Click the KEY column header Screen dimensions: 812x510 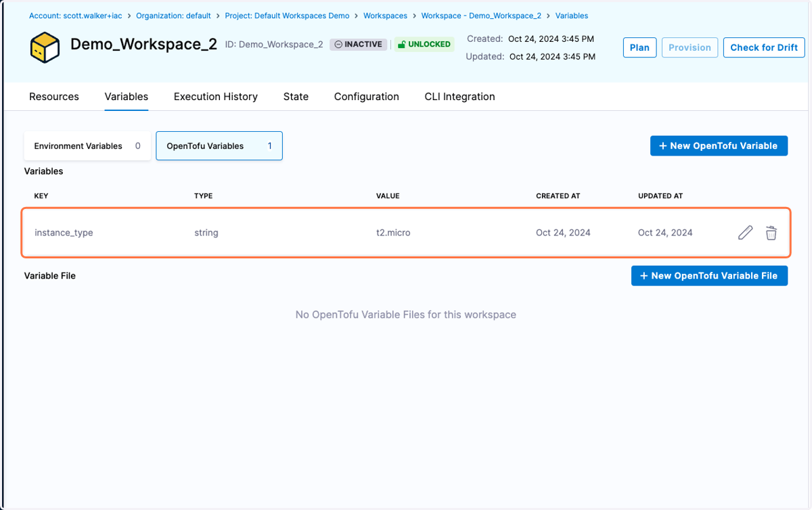pyautogui.click(x=41, y=196)
